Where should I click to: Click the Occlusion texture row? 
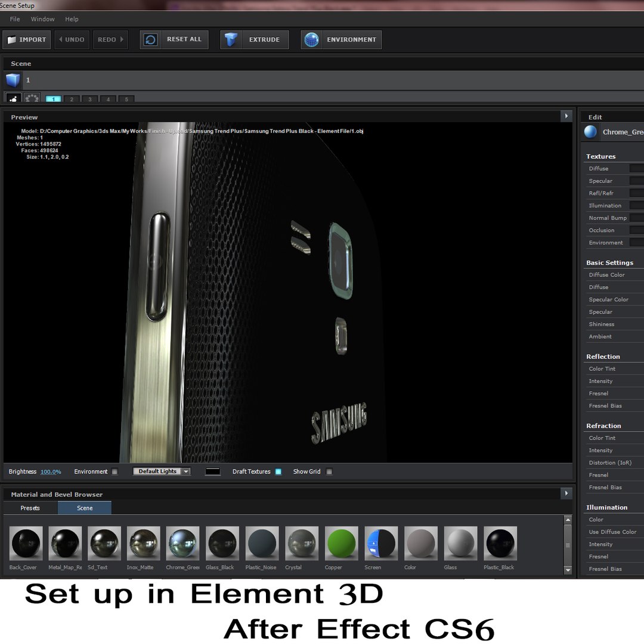(x=614, y=230)
